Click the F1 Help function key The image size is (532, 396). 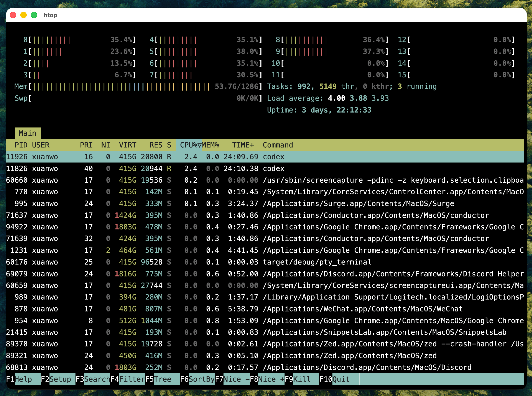[x=23, y=379]
